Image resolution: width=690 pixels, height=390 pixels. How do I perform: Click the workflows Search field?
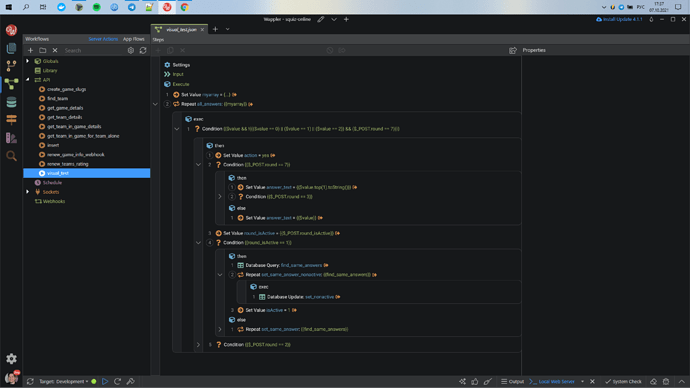[92, 51]
